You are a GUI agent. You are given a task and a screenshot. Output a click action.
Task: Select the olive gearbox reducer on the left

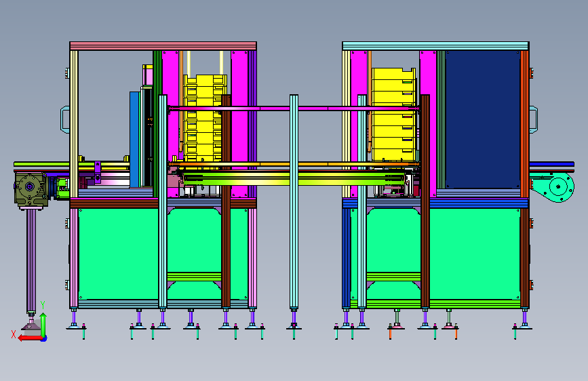(31, 189)
